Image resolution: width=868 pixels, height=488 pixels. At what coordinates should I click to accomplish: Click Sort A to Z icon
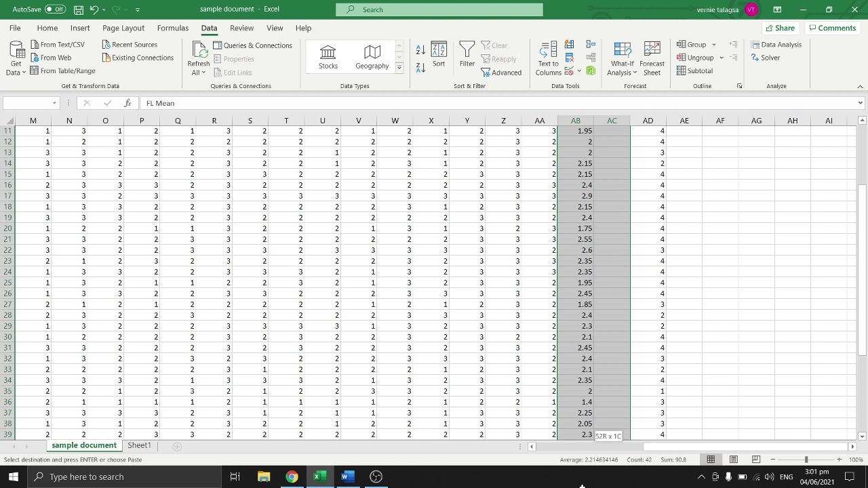(x=420, y=50)
